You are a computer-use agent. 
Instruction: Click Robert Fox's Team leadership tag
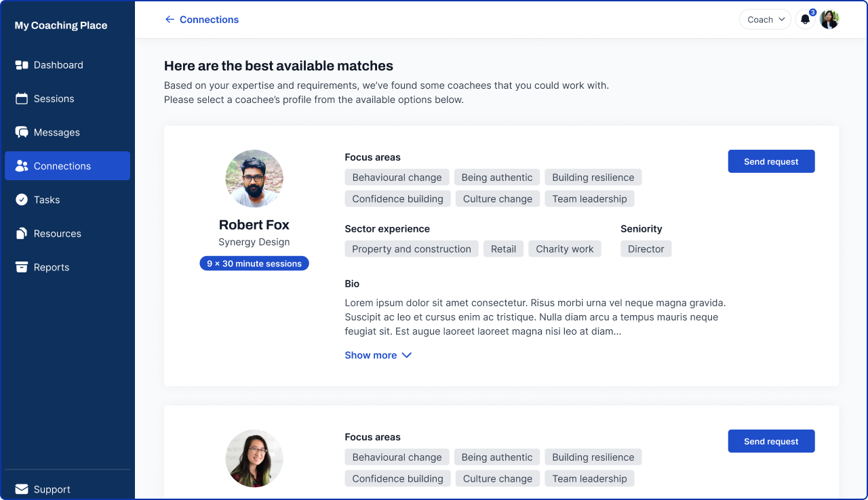point(590,199)
